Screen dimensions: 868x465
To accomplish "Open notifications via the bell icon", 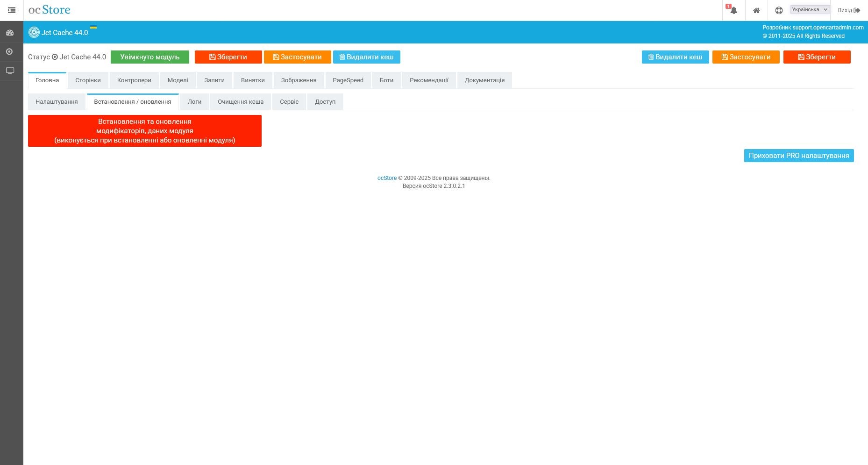I will pyautogui.click(x=733, y=10).
